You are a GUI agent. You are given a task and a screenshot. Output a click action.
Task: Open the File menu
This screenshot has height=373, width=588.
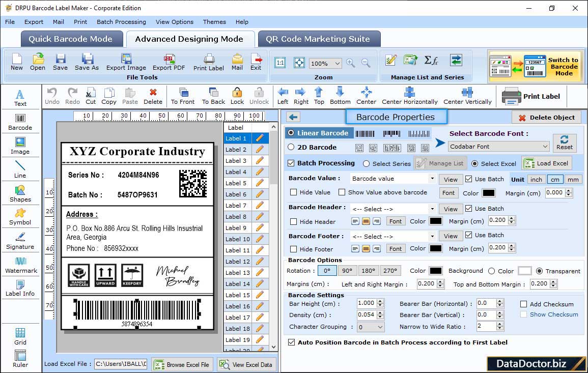tap(10, 22)
